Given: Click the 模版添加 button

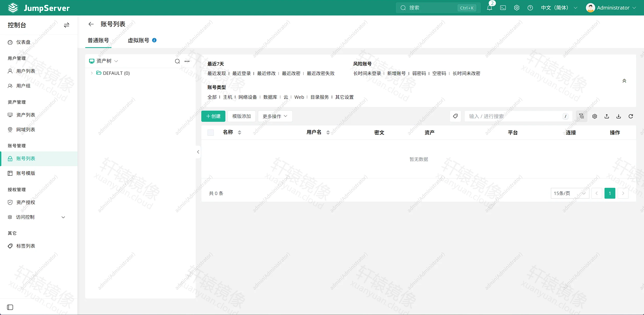Looking at the screenshot, I should pyautogui.click(x=241, y=116).
